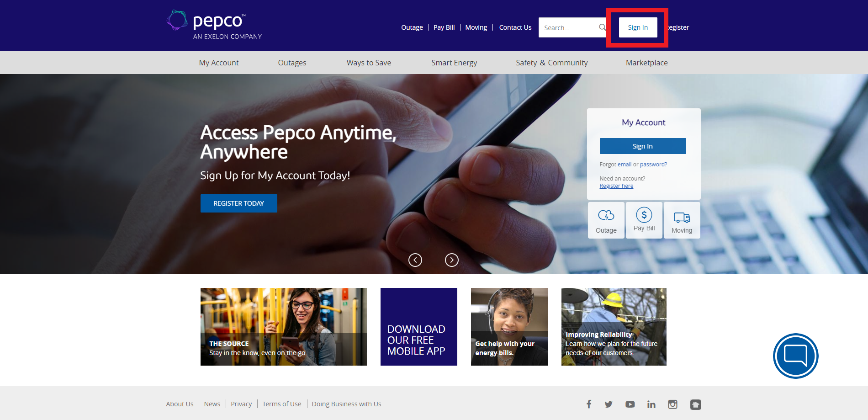Click blue Sign In button in My Account panel

click(643, 146)
